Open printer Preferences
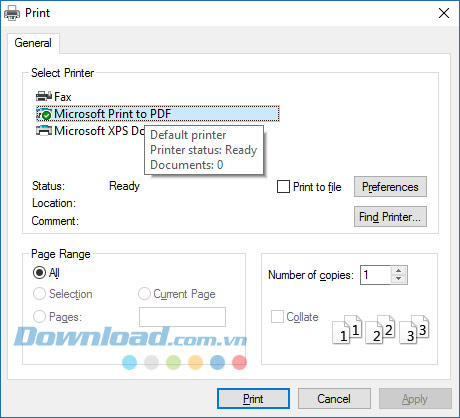460x418 pixels. [390, 187]
